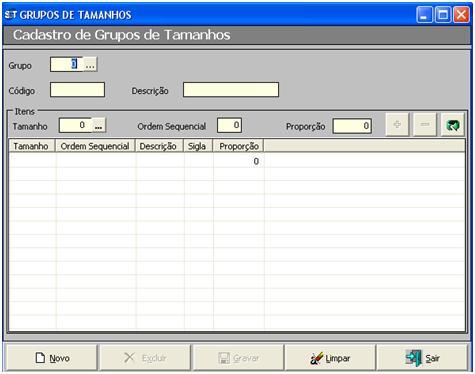Image resolution: width=475 pixels, height=374 pixels.
Task: Click the Proporção input field
Action: [352, 126]
